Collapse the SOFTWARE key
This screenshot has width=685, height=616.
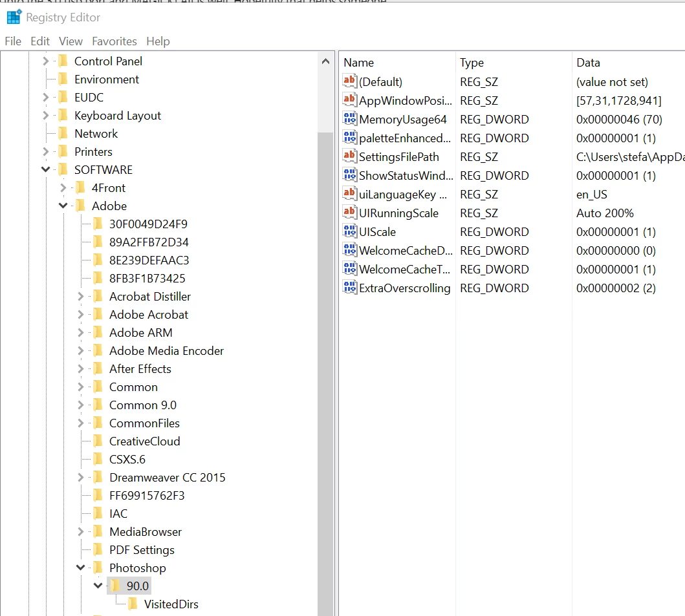45,169
